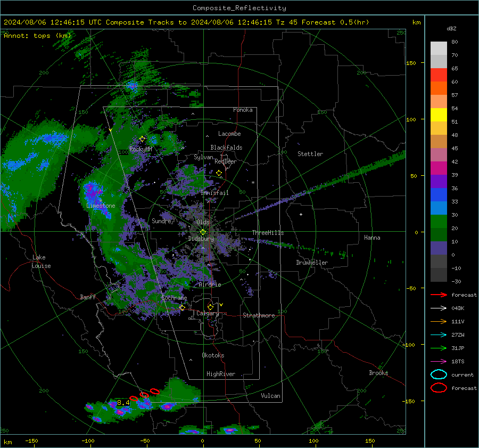
Task: Click the storm top label 8.4
Action: click(x=123, y=403)
